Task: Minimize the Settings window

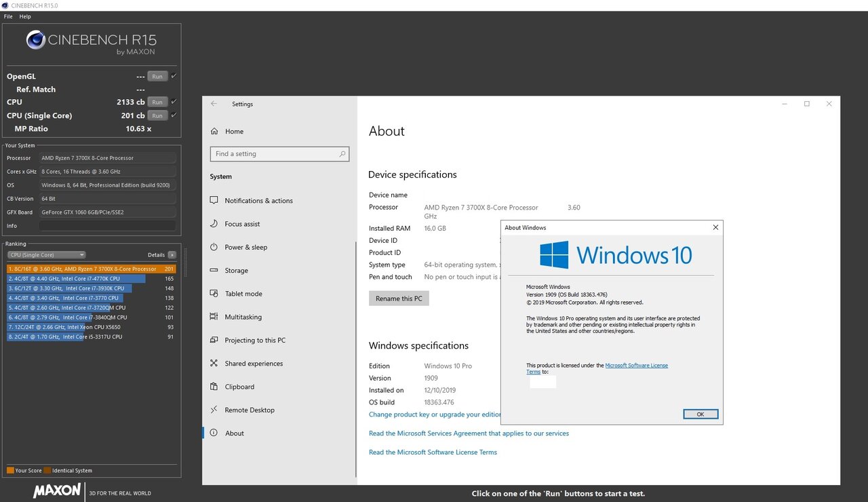Action: coord(785,104)
